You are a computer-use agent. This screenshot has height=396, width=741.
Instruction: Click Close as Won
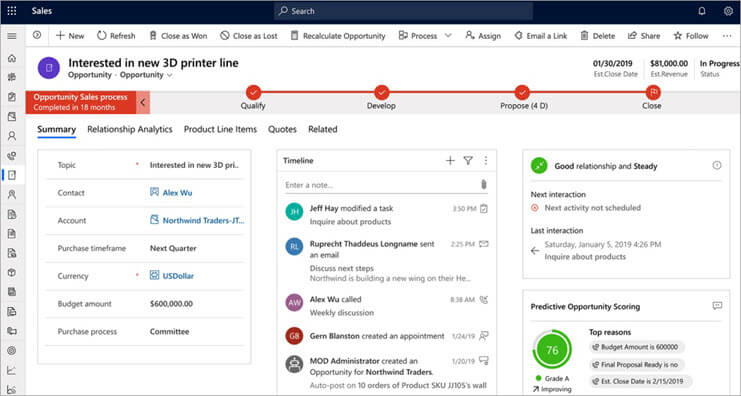178,36
